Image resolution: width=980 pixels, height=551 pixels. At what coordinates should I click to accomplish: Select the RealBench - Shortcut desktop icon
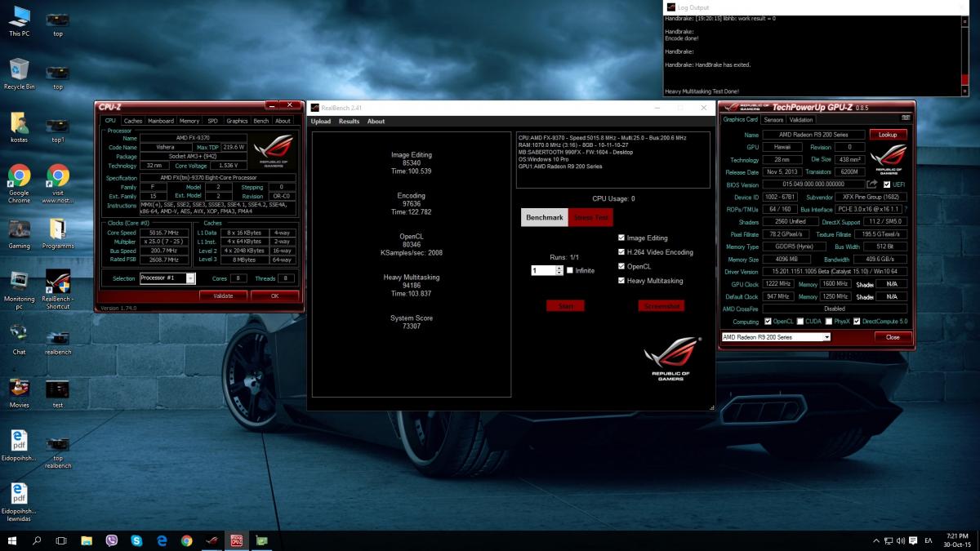point(57,290)
